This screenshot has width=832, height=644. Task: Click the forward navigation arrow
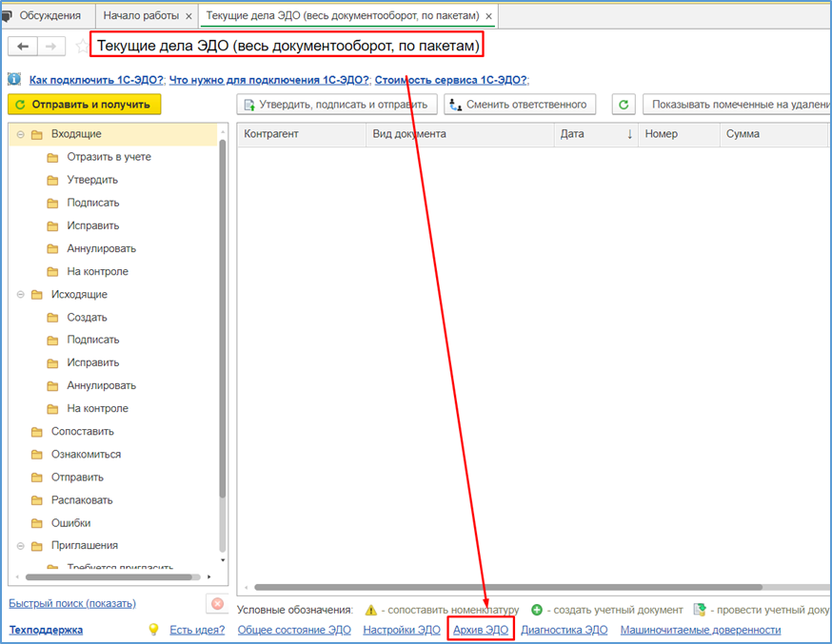(51, 47)
